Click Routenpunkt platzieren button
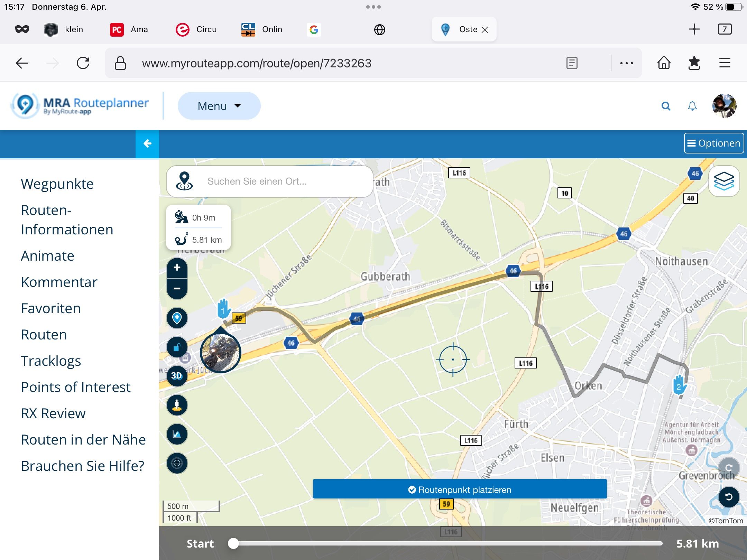 coord(460,489)
